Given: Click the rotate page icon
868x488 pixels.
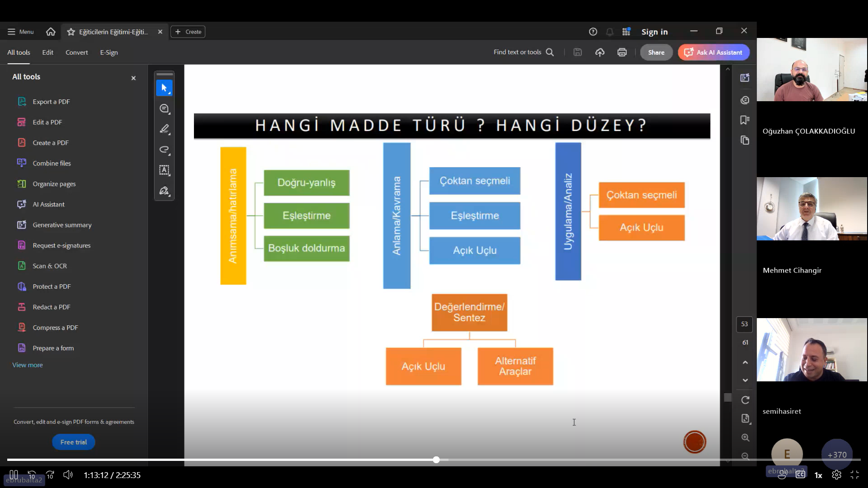Looking at the screenshot, I should point(745,400).
